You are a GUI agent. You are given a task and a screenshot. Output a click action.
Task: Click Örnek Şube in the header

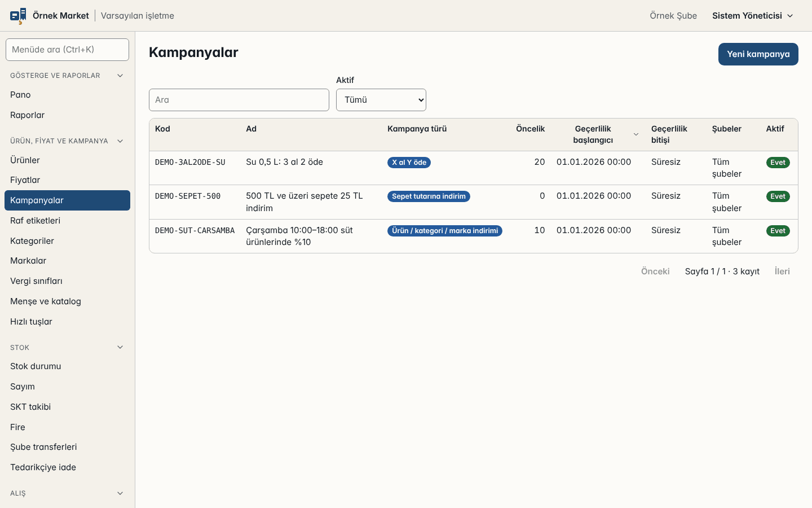click(673, 16)
